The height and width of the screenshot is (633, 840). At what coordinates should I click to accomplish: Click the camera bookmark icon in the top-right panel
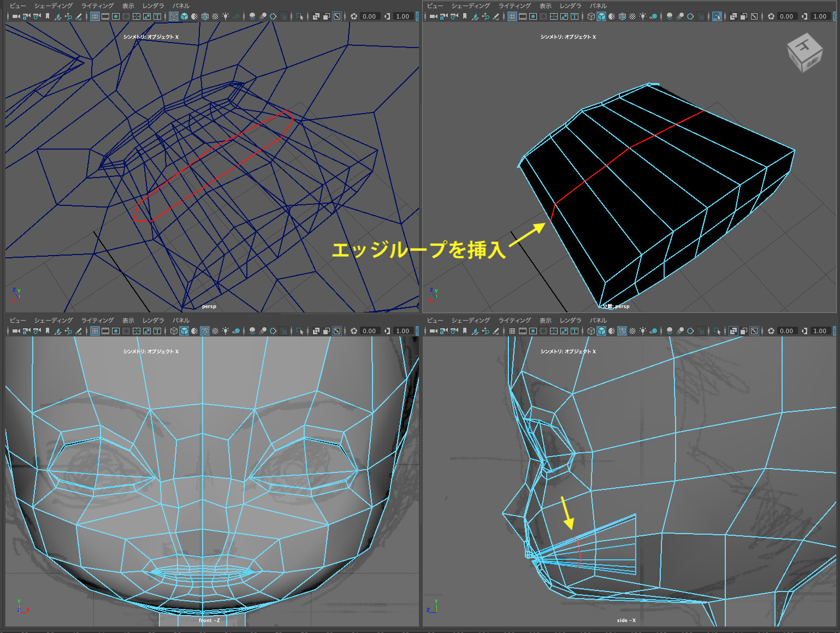tap(465, 16)
